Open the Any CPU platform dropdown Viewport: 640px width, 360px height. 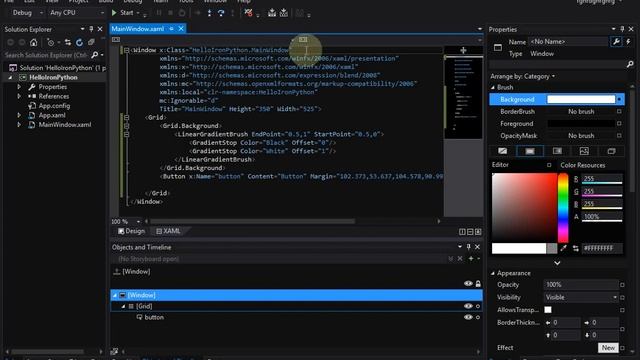(77, 13)
